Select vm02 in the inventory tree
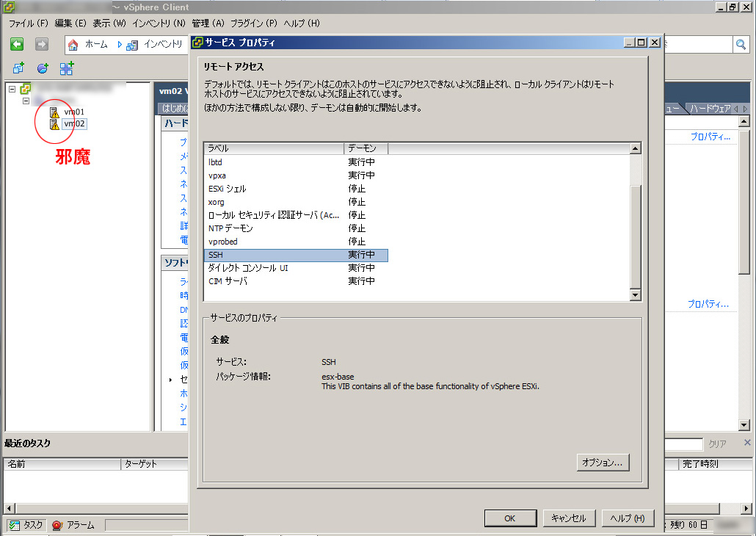 74,123
